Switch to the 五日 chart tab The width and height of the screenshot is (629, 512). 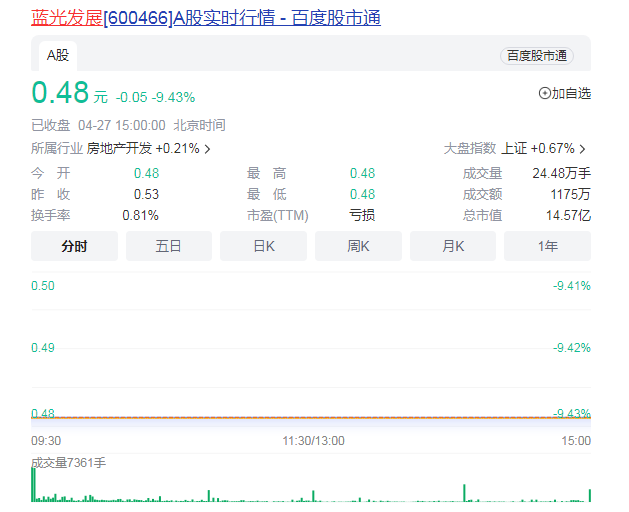[x=168, y=246]
